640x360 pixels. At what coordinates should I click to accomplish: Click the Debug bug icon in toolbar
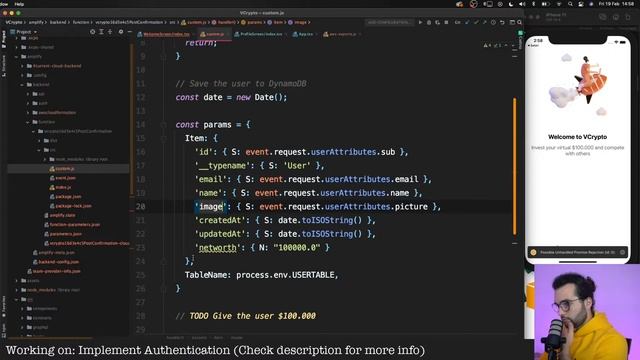(429, 22)
